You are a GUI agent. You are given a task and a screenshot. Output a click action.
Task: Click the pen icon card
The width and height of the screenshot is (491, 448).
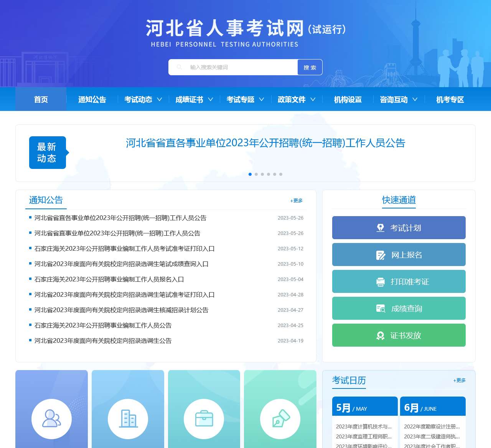pyautogui.click(x=280, y=419)
